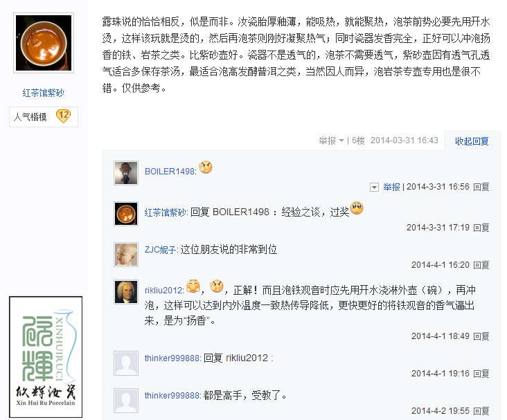Click thinker999888's default avatar at 19:16
The width and height of the screenshot is (507, 420).
[x=126, y=363]
